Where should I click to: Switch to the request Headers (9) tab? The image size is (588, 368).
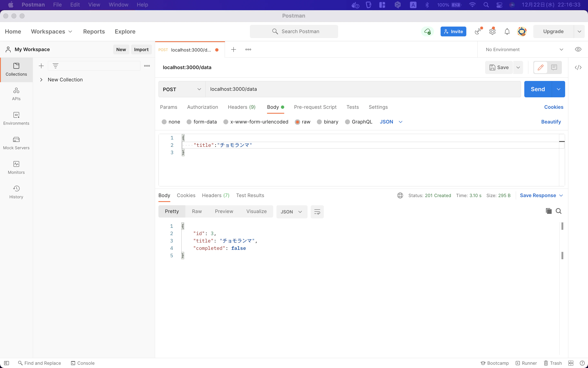pyautogui.click(x=242, y=107)
